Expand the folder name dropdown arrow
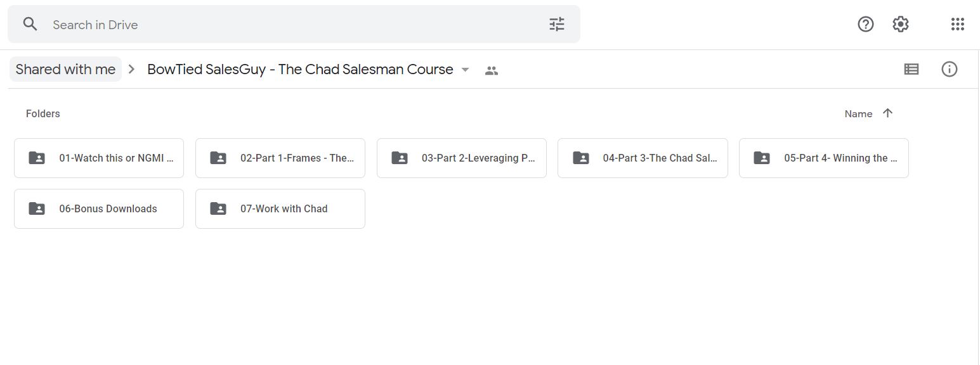Screen dimensions: 980x365 465,70
